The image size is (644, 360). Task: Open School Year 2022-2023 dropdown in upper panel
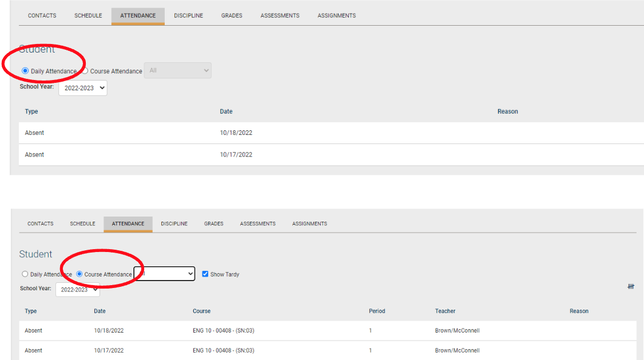(83, 88)
